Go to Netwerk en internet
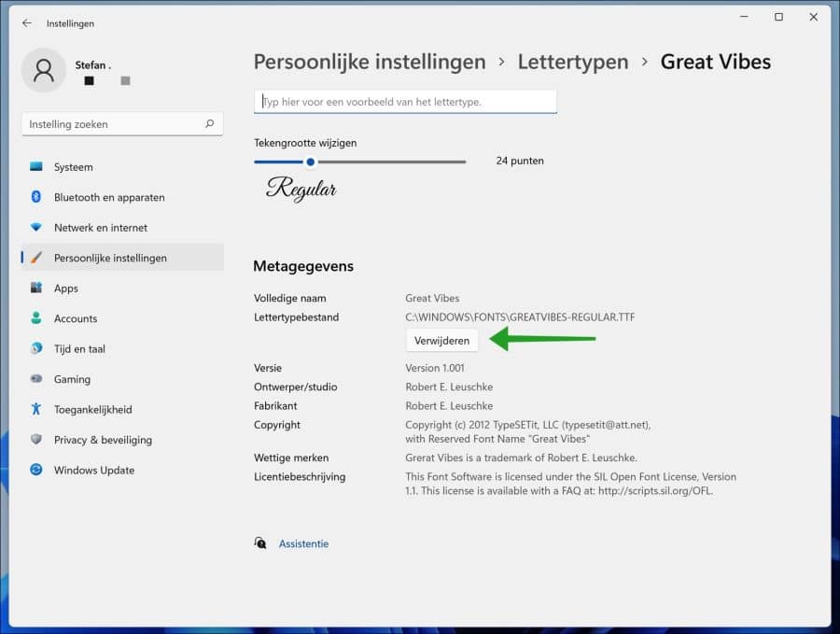The height and width of the screenshot is (634, 840). coord(122,227)
